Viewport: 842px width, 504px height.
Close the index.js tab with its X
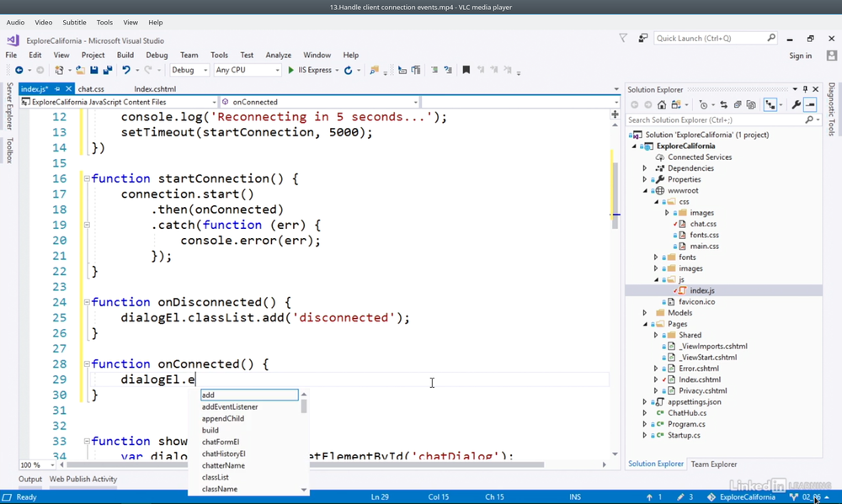tap(68, 88)
